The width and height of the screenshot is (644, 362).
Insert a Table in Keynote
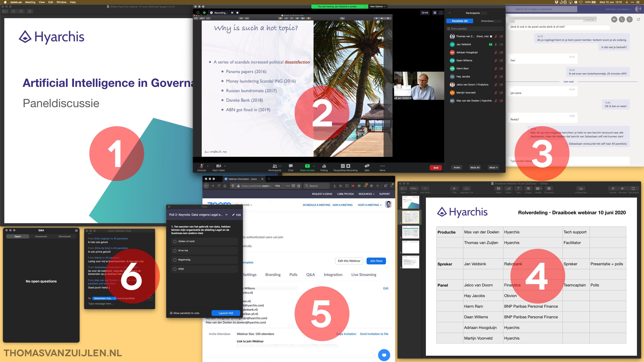498,189
